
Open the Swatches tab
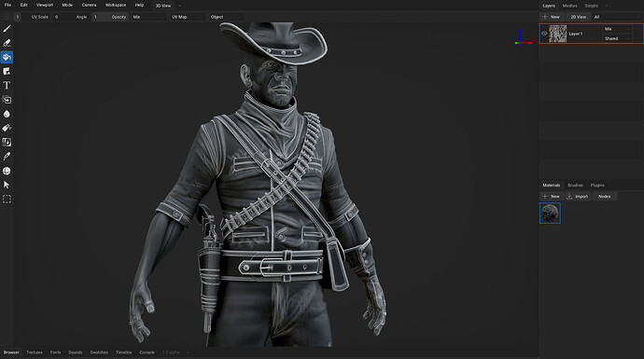pos(99,352)
